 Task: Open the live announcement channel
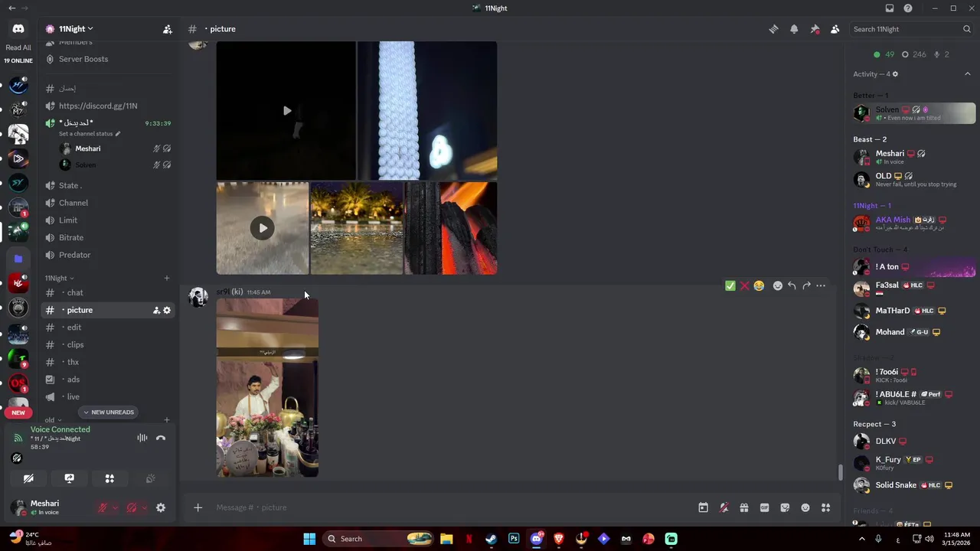click(107, 396)
